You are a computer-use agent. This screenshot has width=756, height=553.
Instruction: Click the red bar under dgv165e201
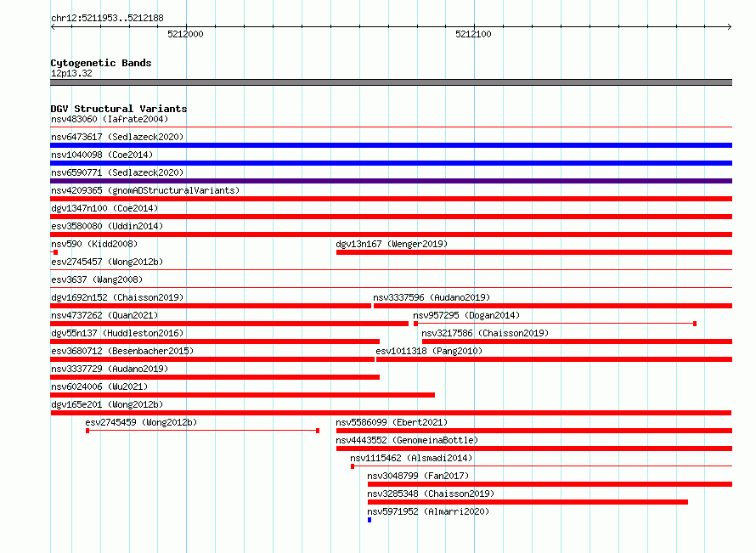pyautogui.click(x=391, y=413)
